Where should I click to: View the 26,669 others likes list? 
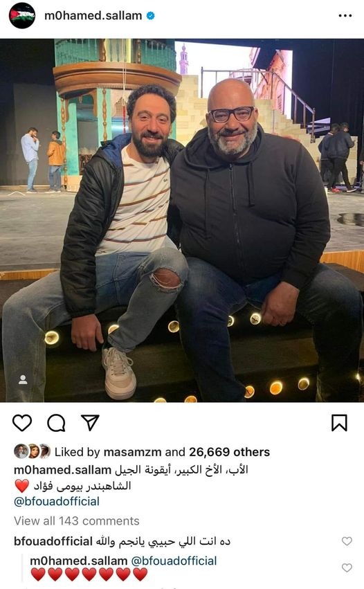(229, 452)
